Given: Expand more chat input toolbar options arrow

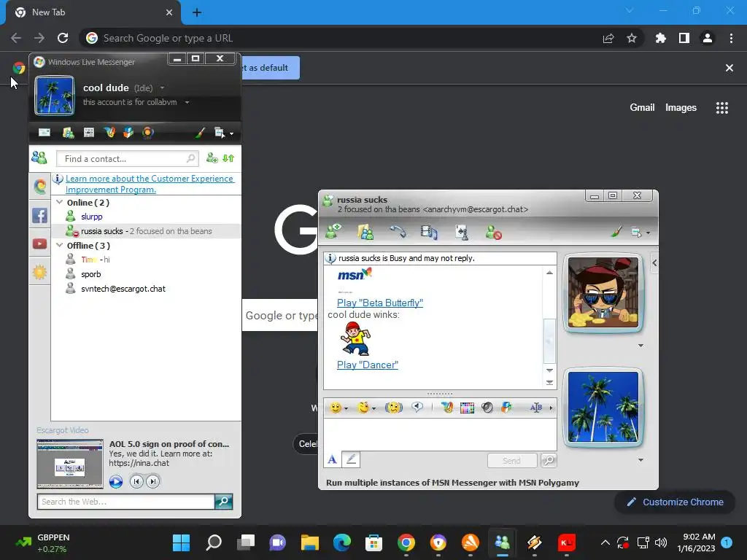Looking at the screenshot, I should click(551, 408).
